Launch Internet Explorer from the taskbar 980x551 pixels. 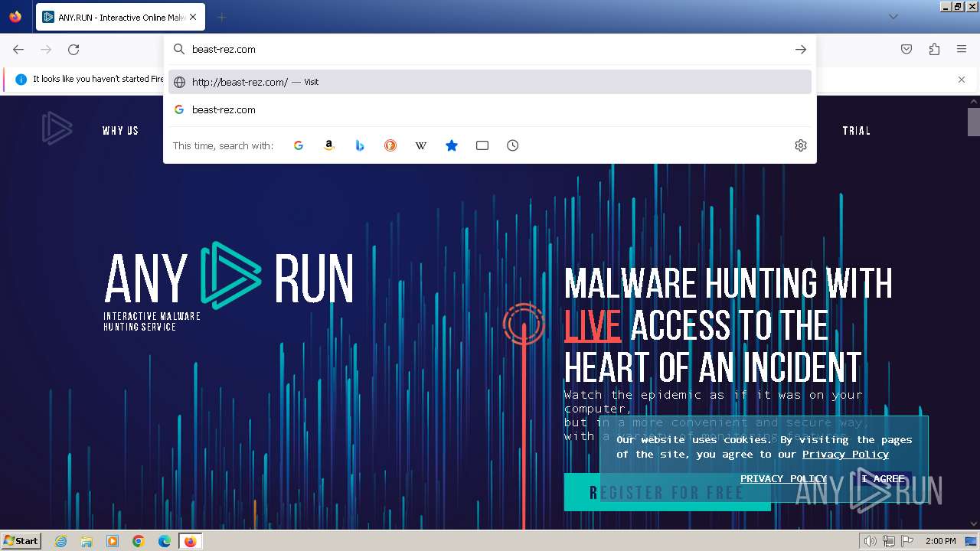(x=61, y=541)
